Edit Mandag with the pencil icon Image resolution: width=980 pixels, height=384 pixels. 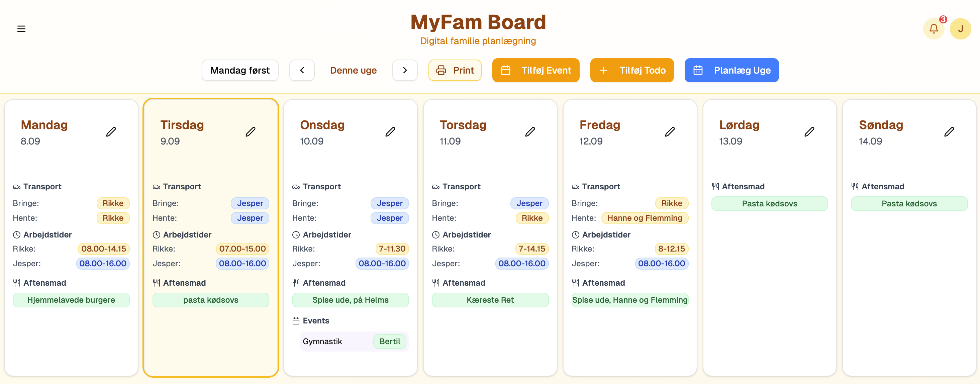pos(111,132)
